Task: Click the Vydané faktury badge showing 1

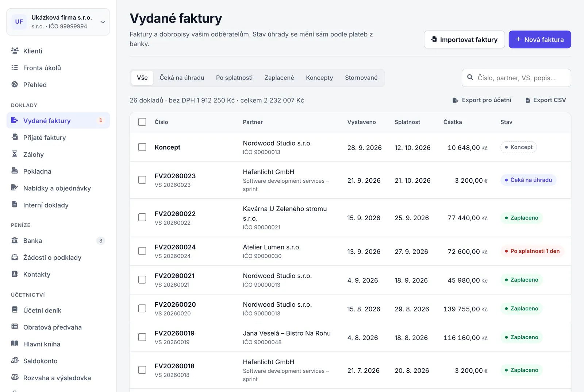Action: click(x=101, y=120)
